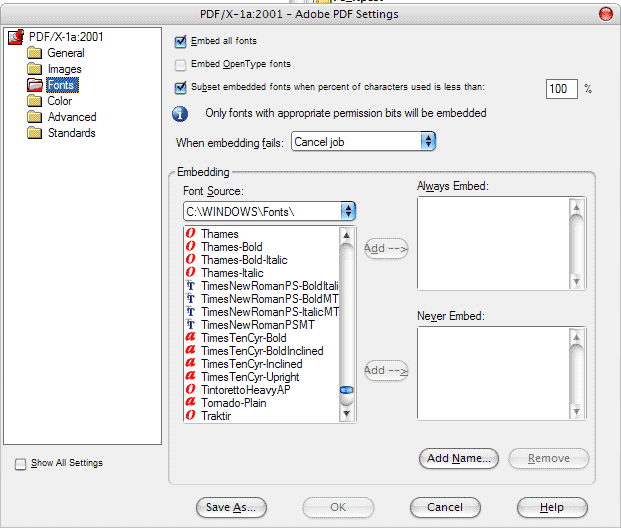Select PDF/X-1a:2001 root tree item
The height and width of the screenshot is (528, 621).
tap(66, 37)
